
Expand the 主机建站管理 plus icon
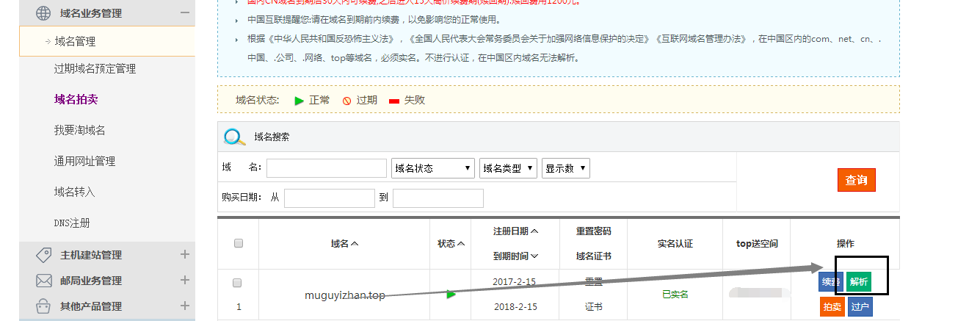(184, 255)
